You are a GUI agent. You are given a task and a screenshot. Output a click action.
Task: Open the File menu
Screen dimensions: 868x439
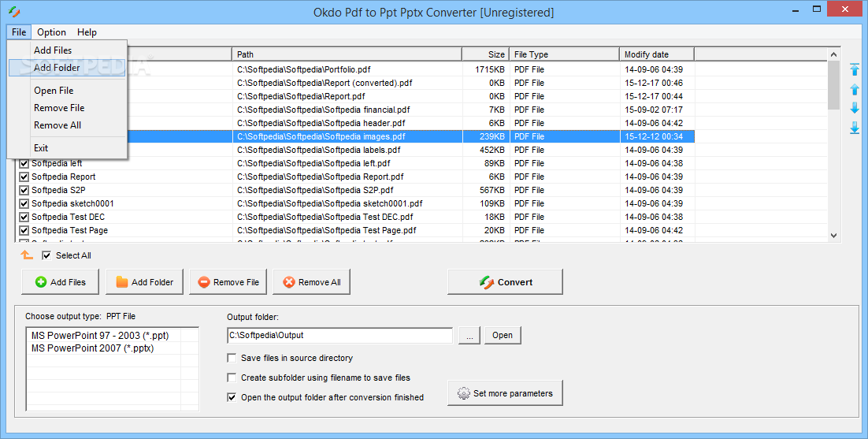click(x=19, y=32)
